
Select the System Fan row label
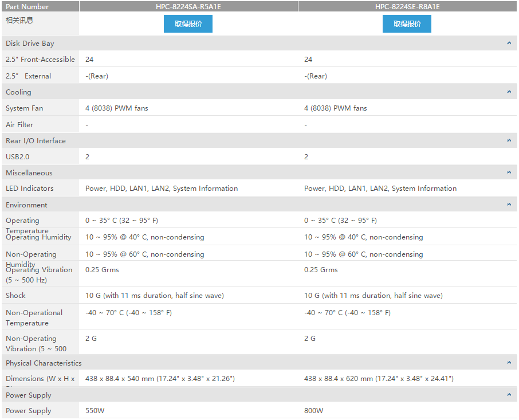[x=24, y=108]
